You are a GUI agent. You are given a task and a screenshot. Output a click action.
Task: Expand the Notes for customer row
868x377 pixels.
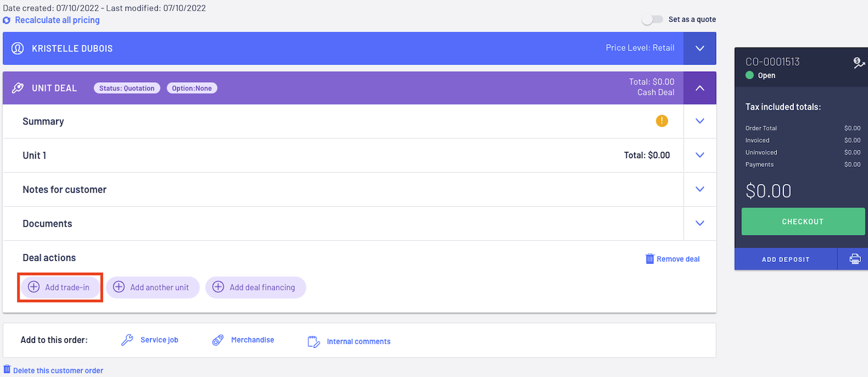699,189
